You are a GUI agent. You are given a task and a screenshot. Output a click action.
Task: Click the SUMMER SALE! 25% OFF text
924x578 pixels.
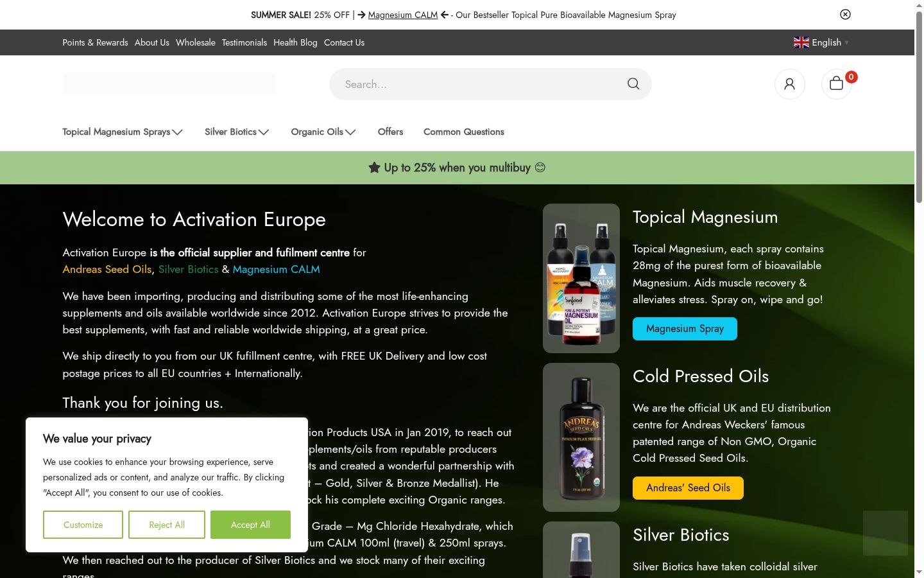tap(300, 15)
